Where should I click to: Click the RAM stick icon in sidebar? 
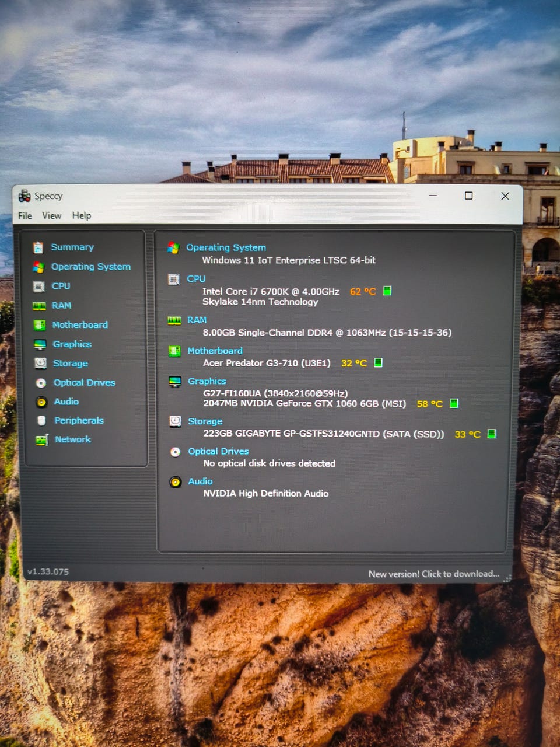pos(39,306)
